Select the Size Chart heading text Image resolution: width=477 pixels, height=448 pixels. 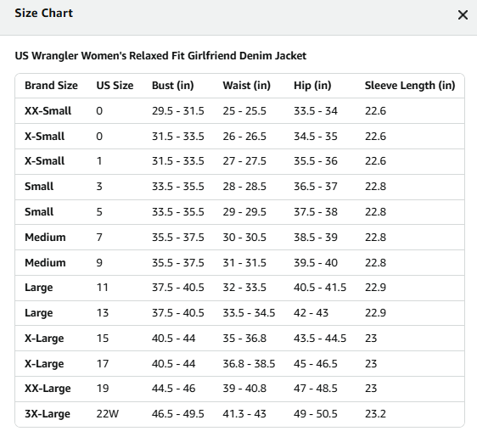tap(44, 13)
